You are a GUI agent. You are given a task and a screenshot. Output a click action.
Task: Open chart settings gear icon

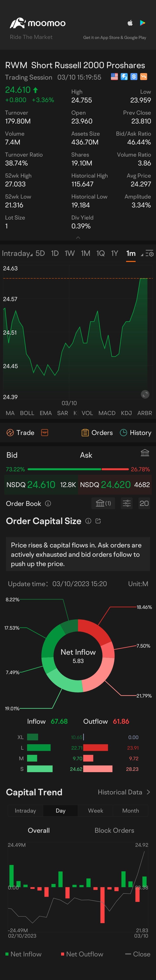(149, 254)
